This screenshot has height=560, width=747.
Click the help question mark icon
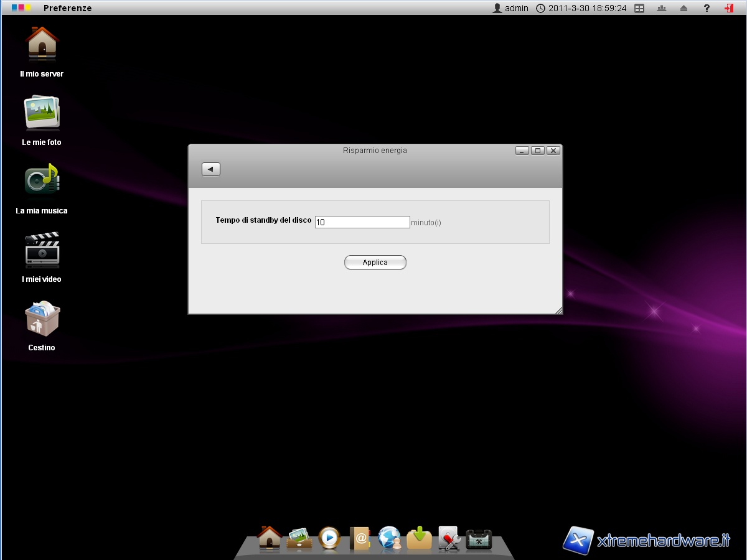(707, 8)
